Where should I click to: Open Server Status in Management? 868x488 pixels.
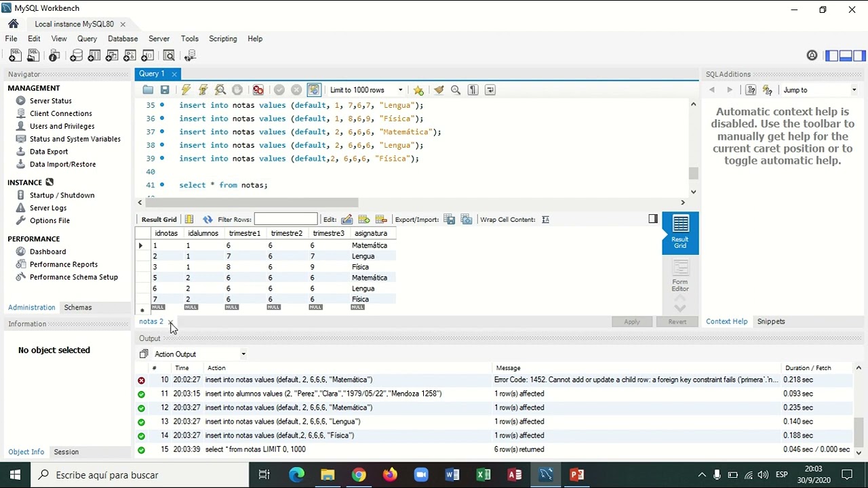coord(50,100)
